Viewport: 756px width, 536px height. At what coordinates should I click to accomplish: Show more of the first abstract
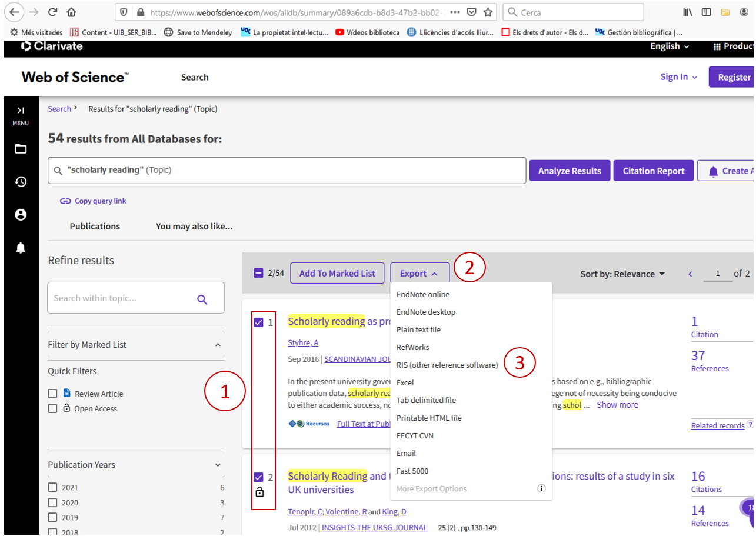pyautogui.click(x=617, y=405)
